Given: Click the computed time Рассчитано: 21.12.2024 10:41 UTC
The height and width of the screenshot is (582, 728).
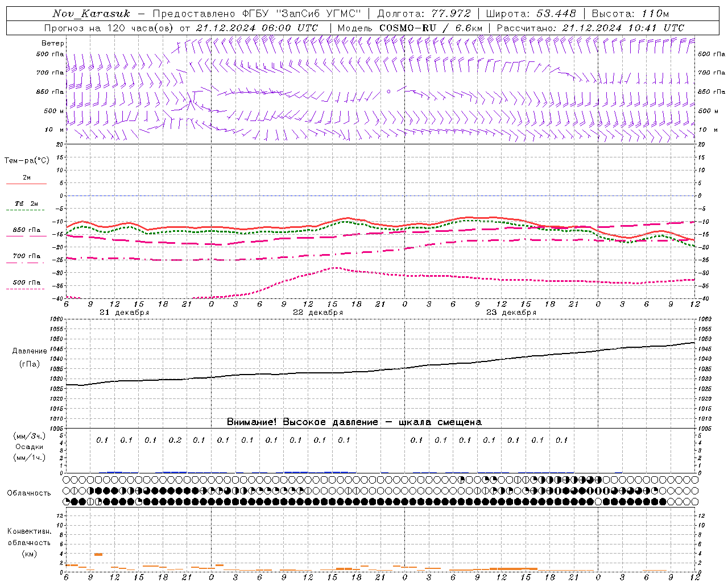Looking at the screenshot, I should [x=590, y=28].
